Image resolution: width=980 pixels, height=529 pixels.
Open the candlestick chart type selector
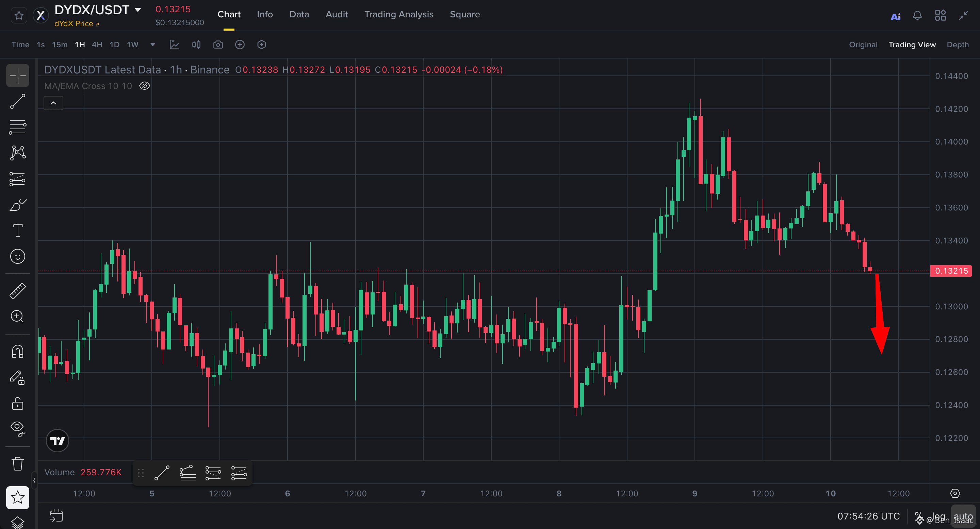196,45
